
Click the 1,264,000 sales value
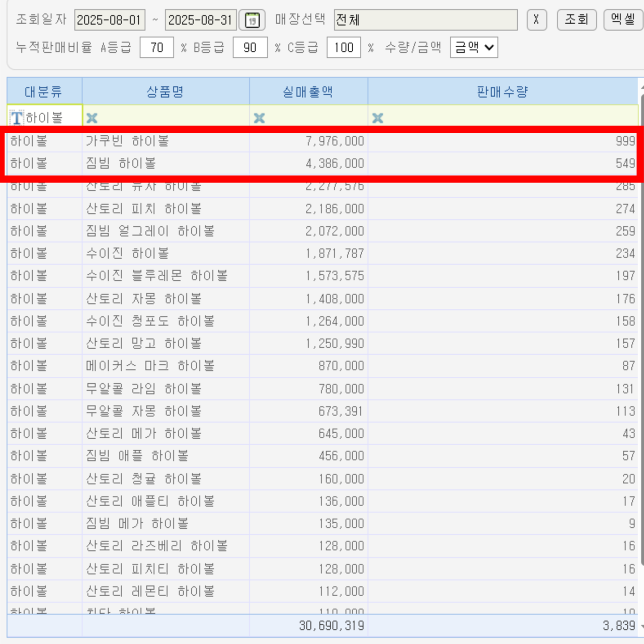[x=335, y=321]
